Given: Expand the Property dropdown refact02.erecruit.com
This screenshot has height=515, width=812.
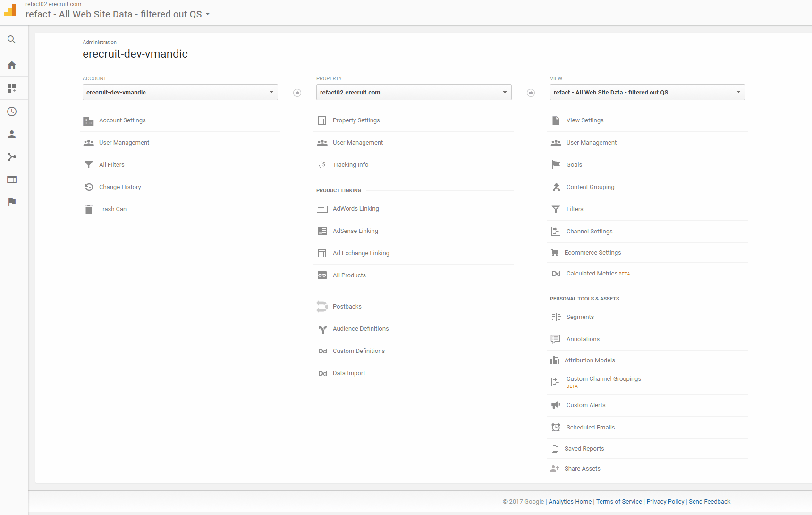Looking at the screenshot, I should (414, 92).
